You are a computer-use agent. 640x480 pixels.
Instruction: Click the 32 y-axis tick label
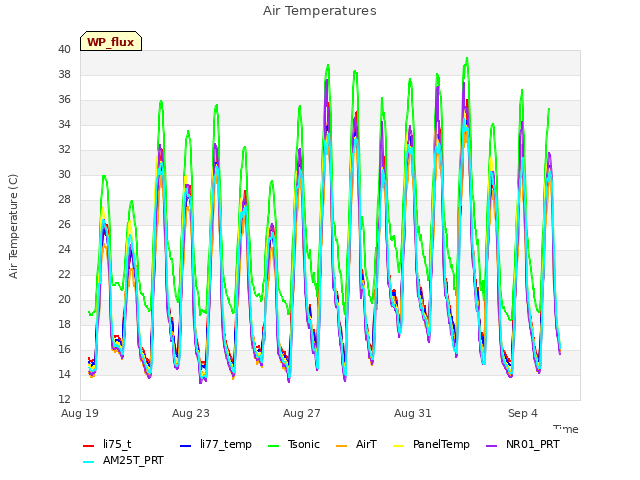tap(64, 149)
